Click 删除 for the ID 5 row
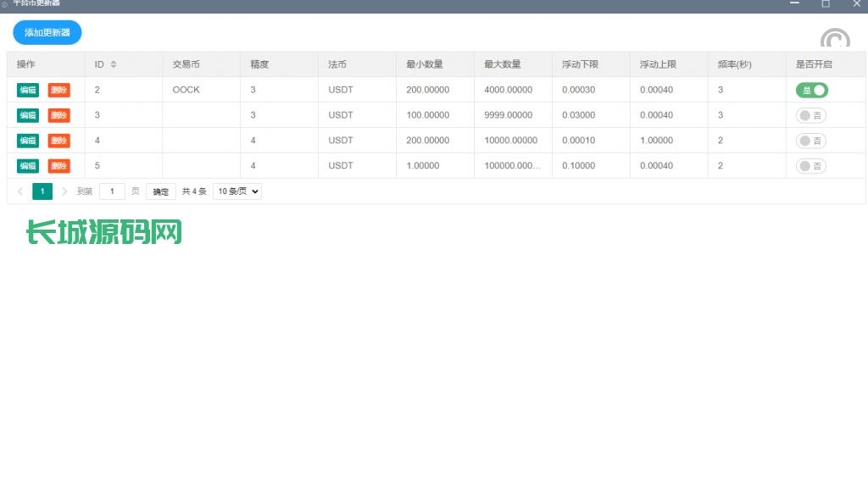Screen dimensions: 868x488 coord(59,166)
